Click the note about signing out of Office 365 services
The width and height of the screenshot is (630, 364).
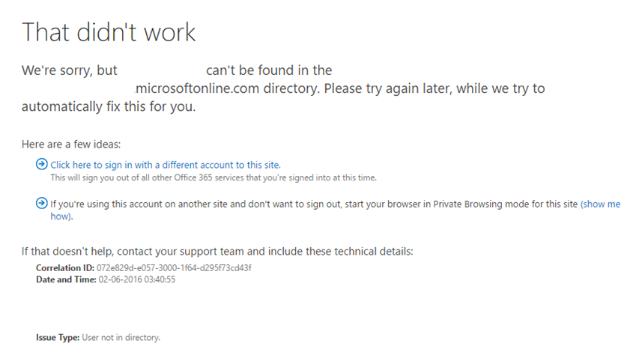pos(213,178)
